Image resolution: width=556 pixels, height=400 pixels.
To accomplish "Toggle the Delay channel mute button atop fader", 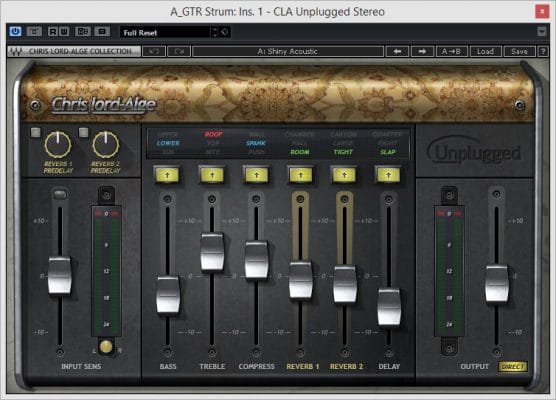I will [388, 174].
